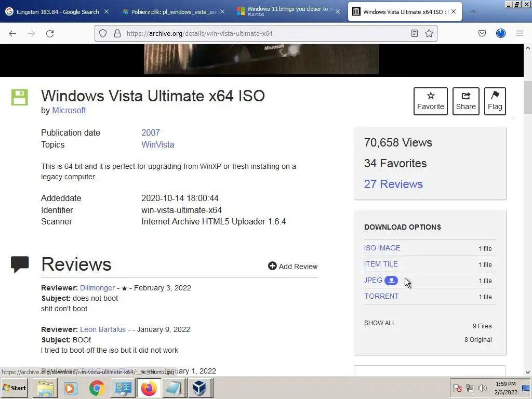Click SHOW ALL files

click(x=380, y=323)
